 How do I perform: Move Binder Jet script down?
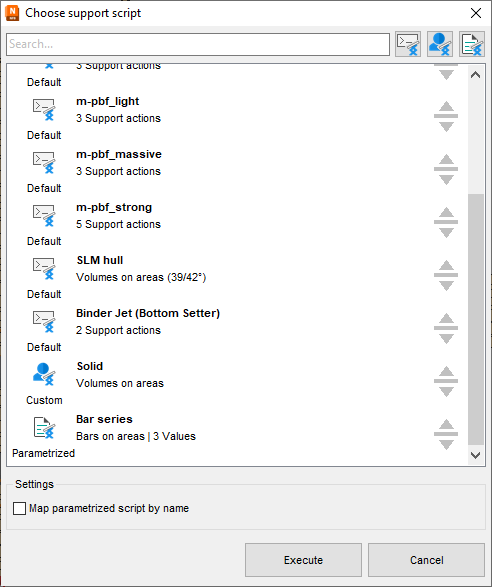tap(446, 338)
